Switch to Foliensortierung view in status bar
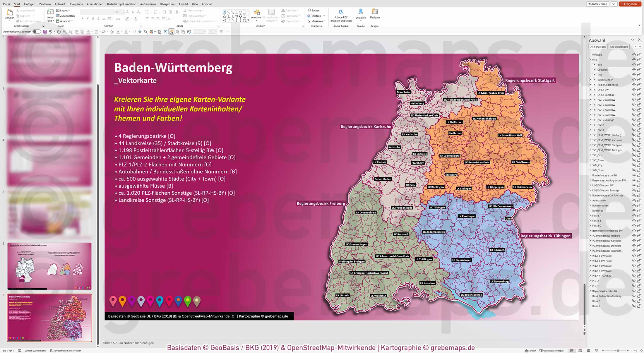Image resolution: width=644 pixels, height=353 pixels. coord(580,350)
